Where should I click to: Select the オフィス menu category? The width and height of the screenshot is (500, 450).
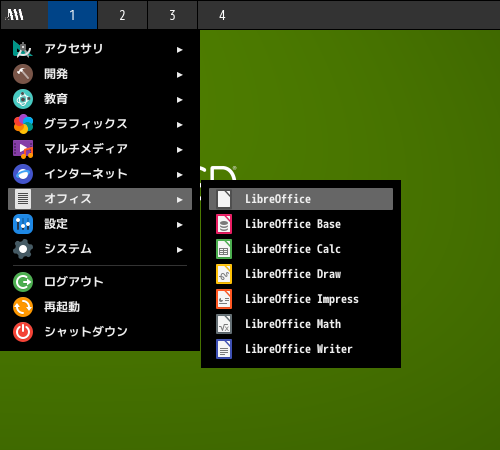[x=100, y=199]
